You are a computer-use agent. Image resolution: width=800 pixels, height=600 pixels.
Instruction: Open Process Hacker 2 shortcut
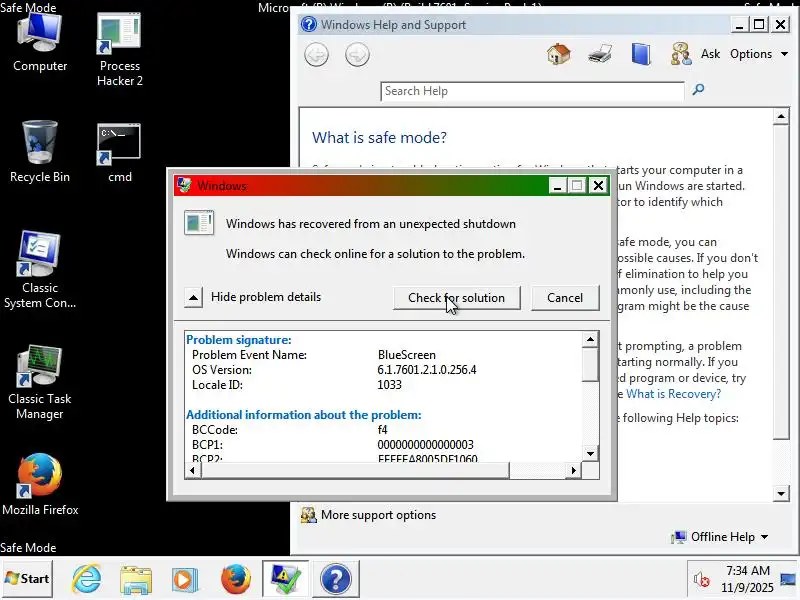tap(119, 50)
